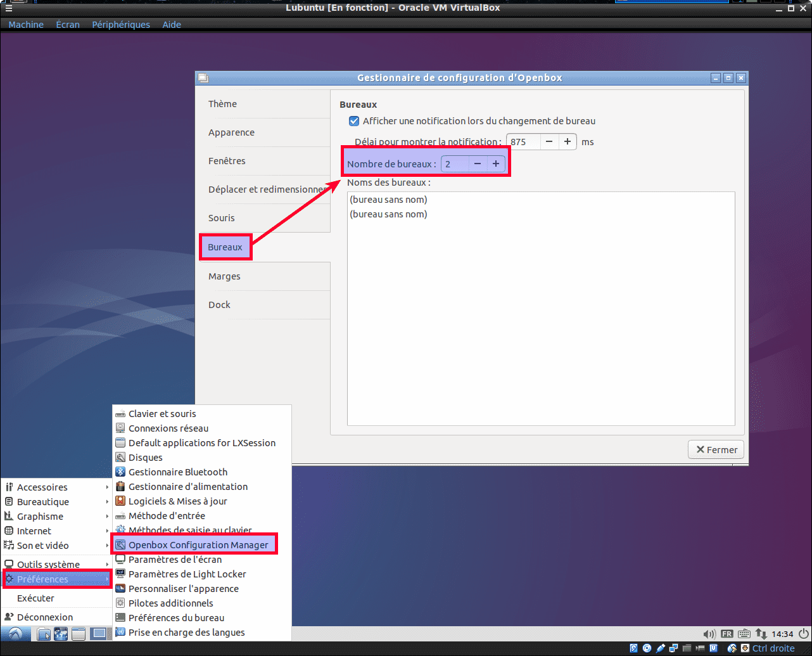Launch the web browser taskbar icon

coord(61,634)
